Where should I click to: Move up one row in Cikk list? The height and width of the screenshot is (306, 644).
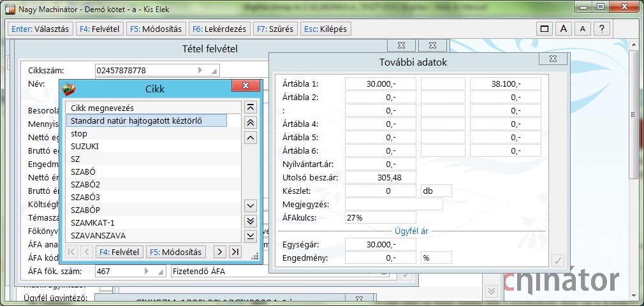tap(250, 138)
